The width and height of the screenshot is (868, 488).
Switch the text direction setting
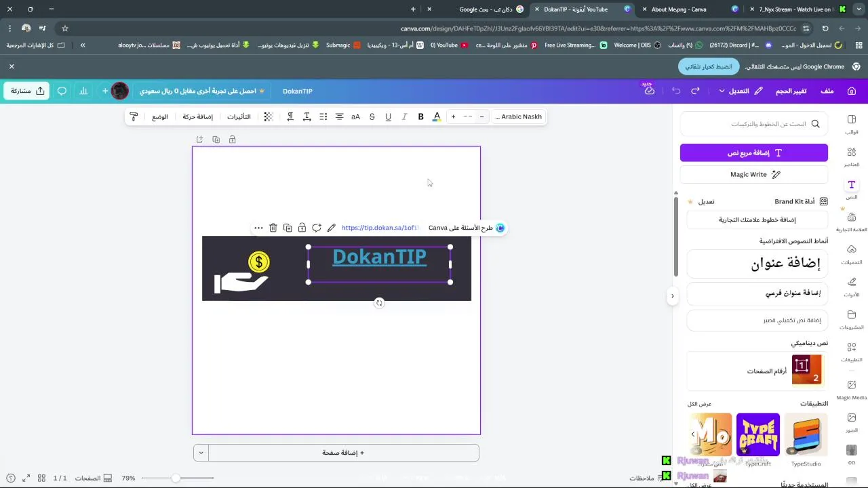pos(290,117)
